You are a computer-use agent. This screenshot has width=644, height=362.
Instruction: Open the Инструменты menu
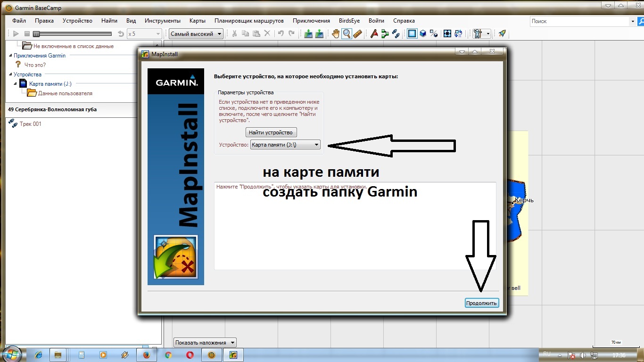pyautogui.click(x=163, y=21)
